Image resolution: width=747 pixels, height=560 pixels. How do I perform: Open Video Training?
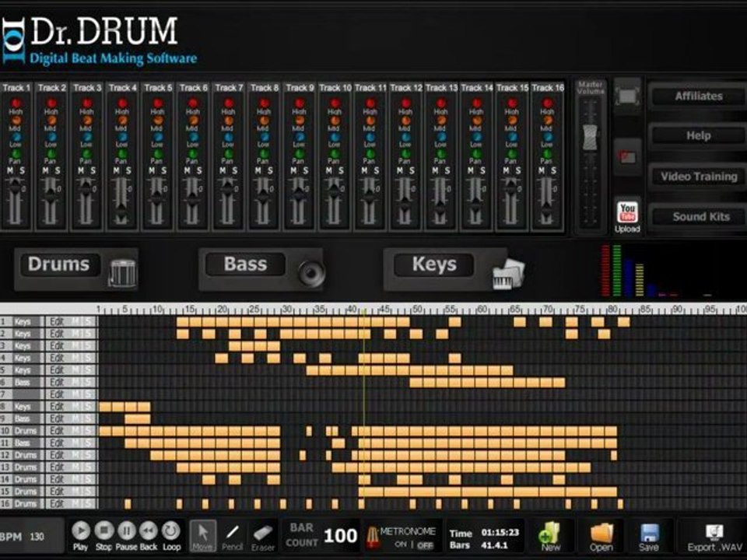coord(699,177)
